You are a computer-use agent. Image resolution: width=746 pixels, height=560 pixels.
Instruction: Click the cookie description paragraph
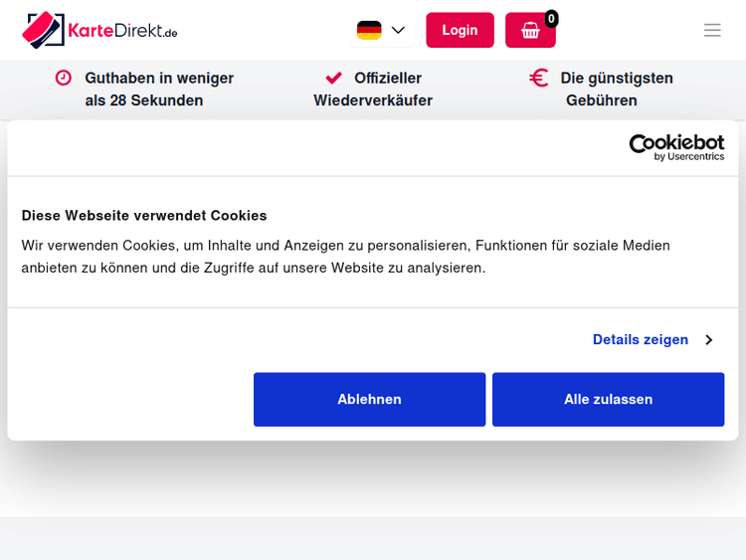pos(345,256)
